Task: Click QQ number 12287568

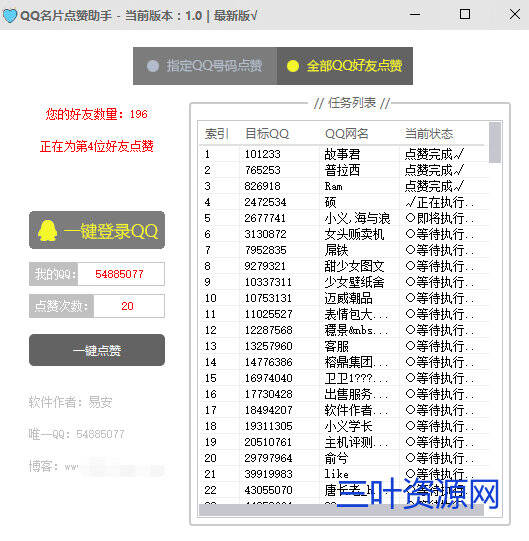Action: click(268, 330)
